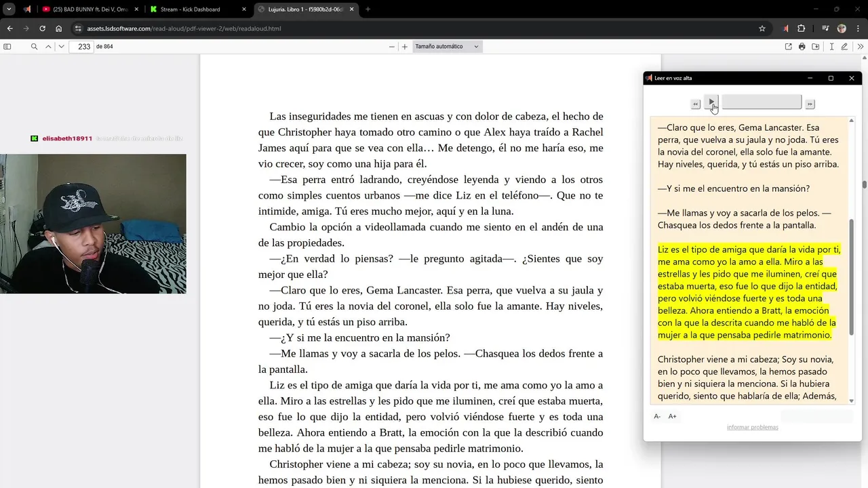Screen dimensions: 868x488
Task: View site information icon in address bar
Action: pyautogui.click(x=78, y=28)
